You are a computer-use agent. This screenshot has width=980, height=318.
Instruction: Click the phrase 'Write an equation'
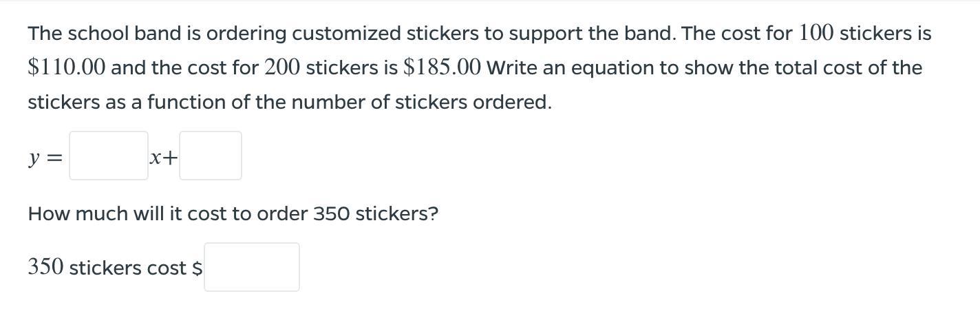(571, 67)
